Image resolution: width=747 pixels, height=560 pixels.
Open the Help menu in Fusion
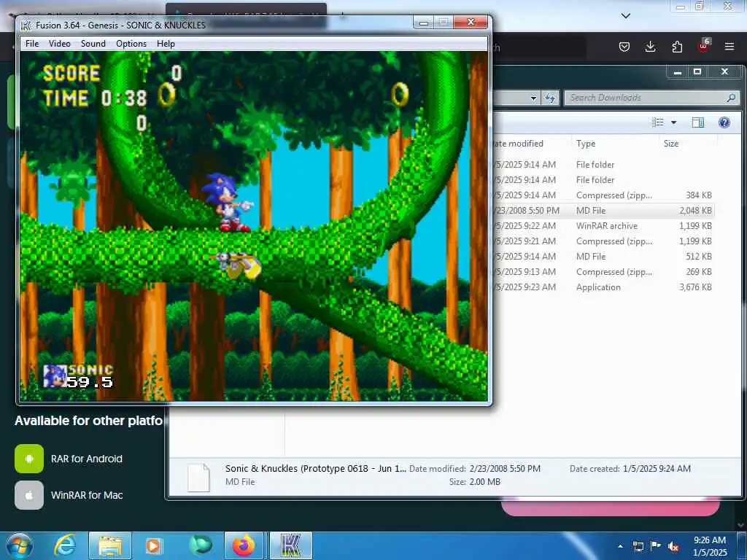click(166, 43)
